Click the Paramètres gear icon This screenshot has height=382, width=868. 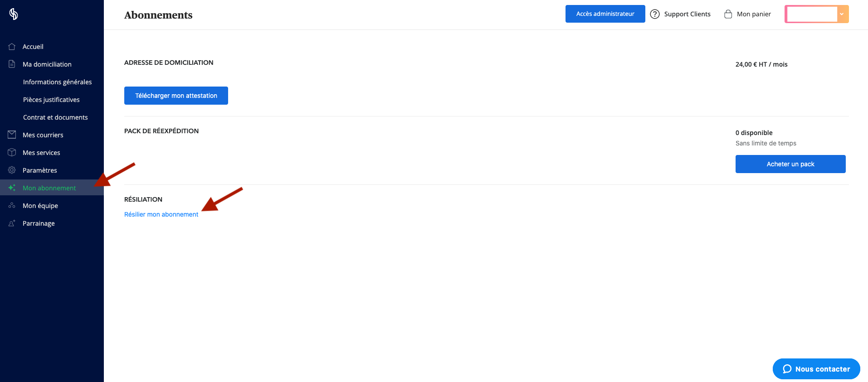(12, 170)
